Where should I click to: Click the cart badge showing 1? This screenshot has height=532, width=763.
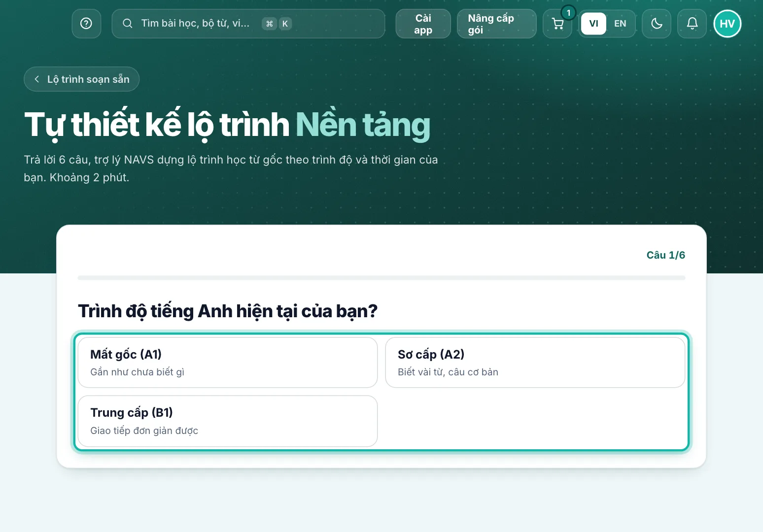pos(568,13)
